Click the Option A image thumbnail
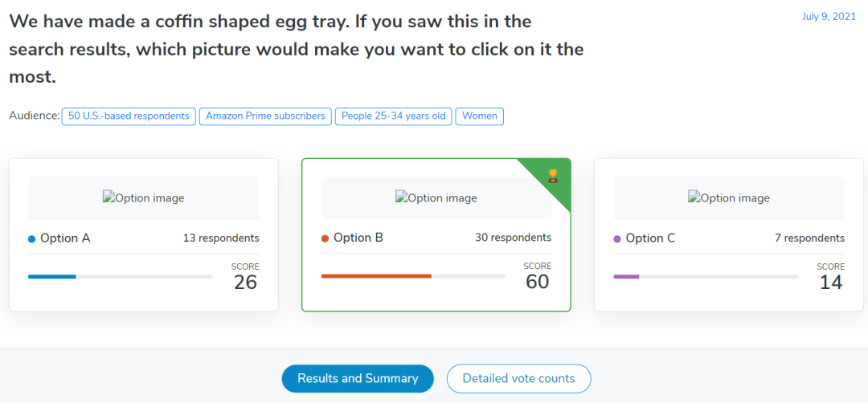The image size is (868, 403). click(143, 198)
